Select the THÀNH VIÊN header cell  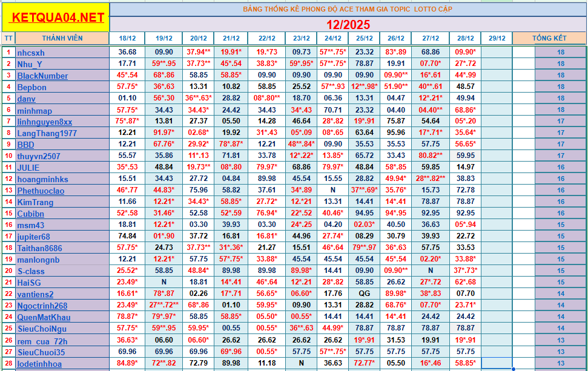[62, 38]
